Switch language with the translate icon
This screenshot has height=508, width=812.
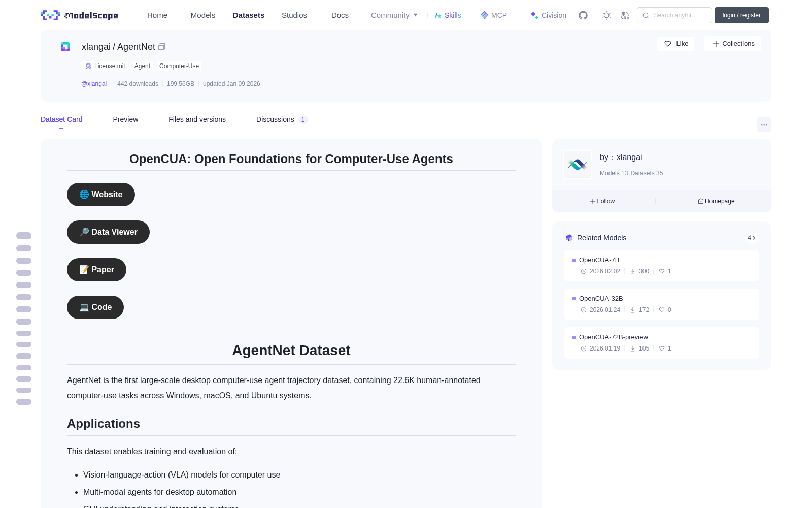(625, 15)
